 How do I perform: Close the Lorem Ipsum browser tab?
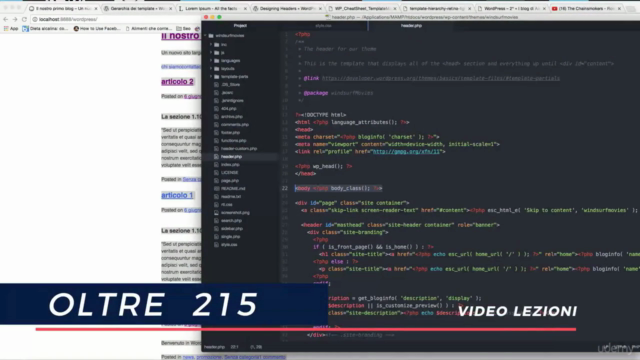pos(245,9)
